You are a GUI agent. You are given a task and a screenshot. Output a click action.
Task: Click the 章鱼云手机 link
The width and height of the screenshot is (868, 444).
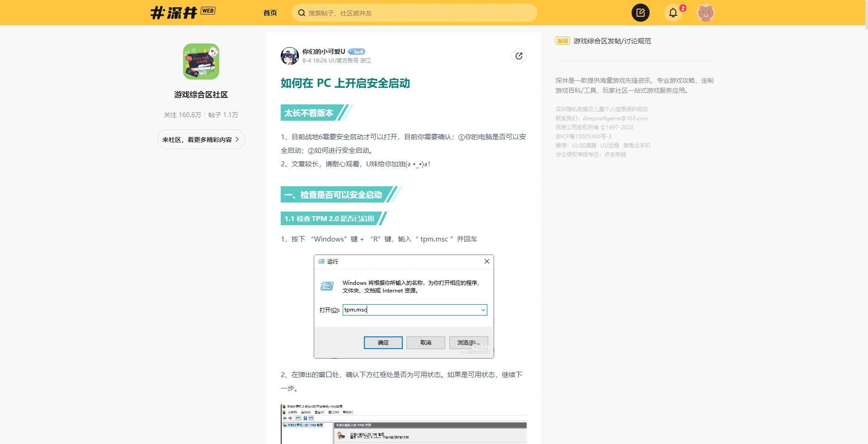click(x=637, y=145)
